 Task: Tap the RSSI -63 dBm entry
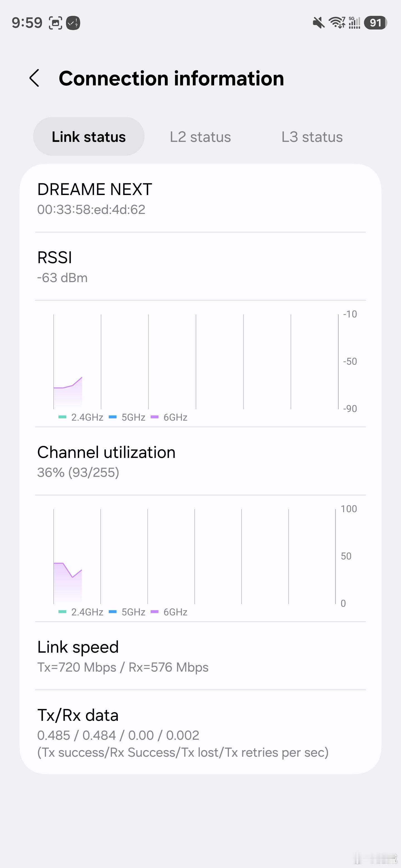tap(200, 267)
